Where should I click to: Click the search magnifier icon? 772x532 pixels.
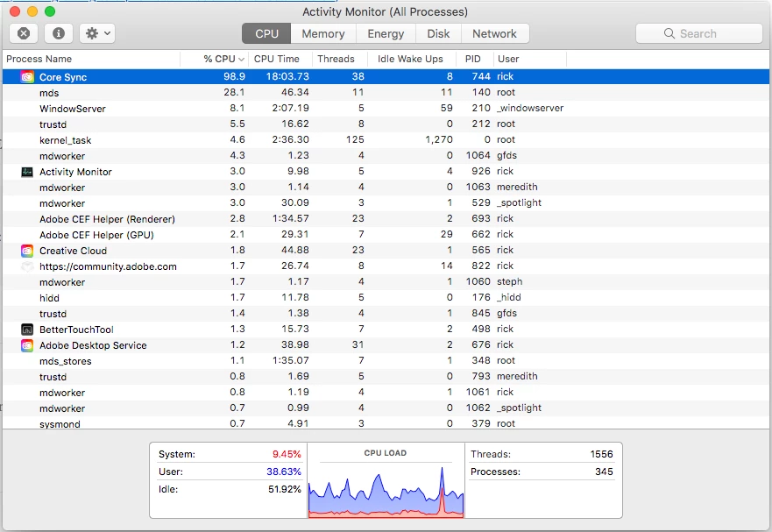tap(669, 33)
